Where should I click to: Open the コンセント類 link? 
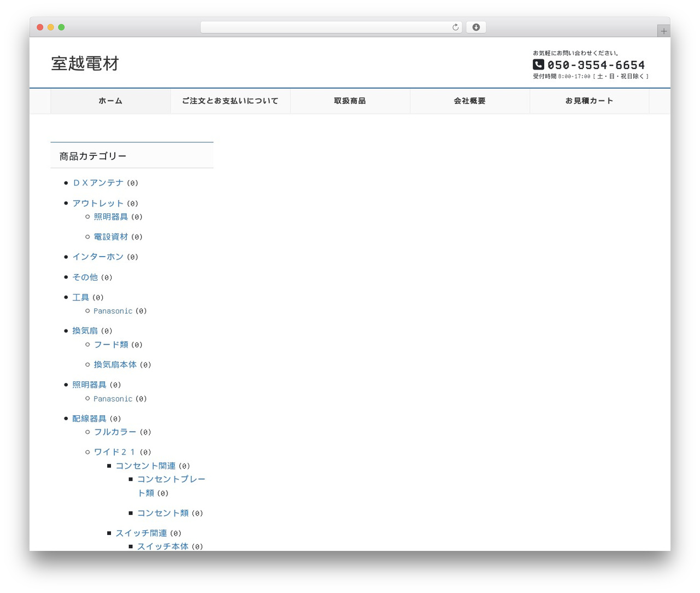[162, 513]
